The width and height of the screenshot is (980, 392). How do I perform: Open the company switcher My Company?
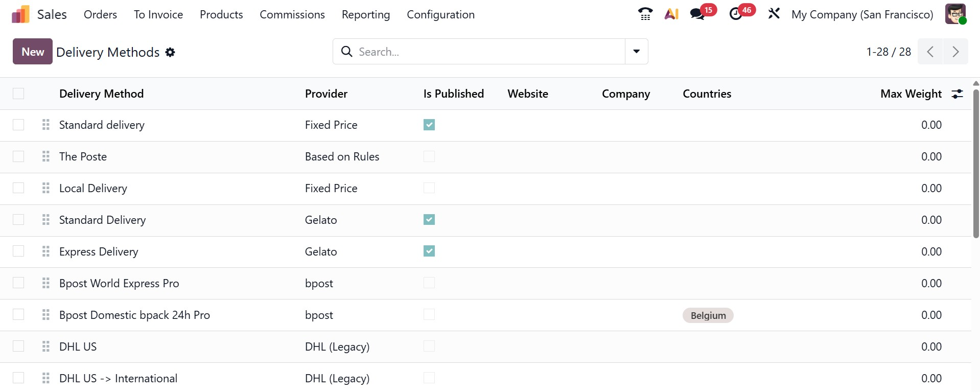coord(862,15)
